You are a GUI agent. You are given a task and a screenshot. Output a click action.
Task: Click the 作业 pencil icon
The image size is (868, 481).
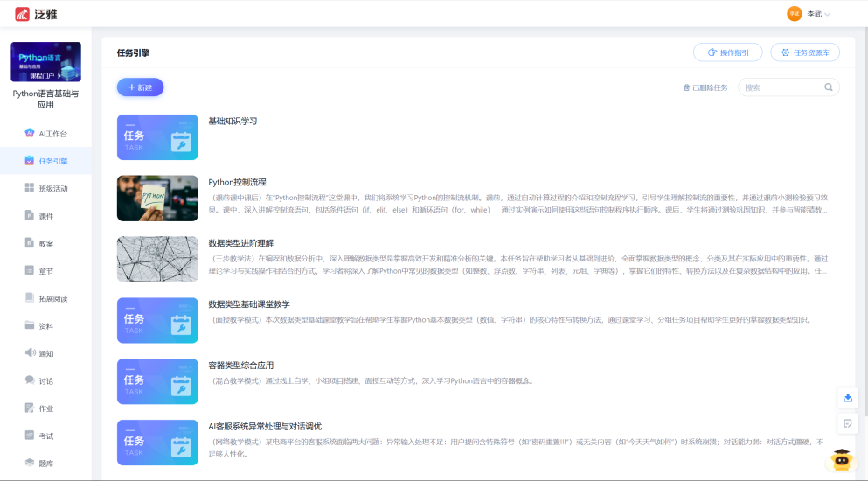30,408
